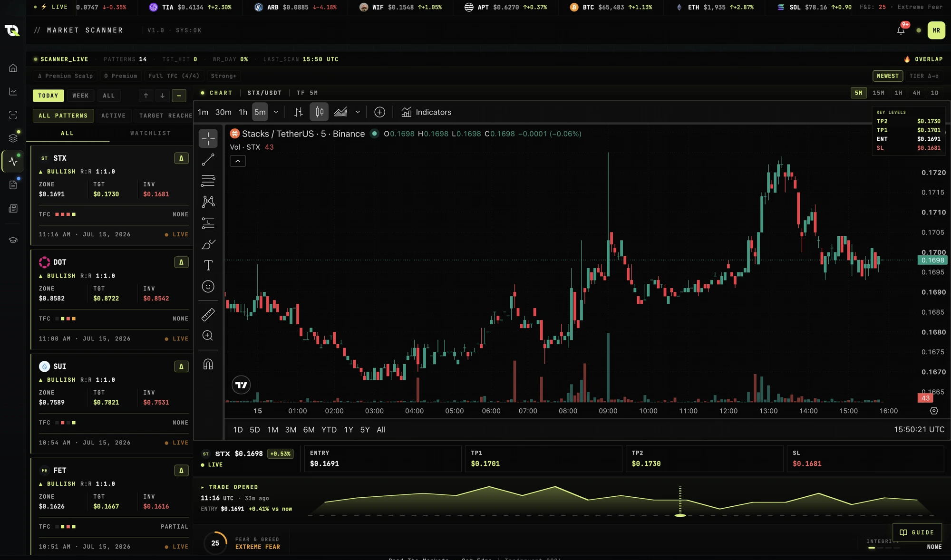Screen dimensions: 951x560
Task: Collapse the indicator legend chevron
Action: [x=238, y=161]
